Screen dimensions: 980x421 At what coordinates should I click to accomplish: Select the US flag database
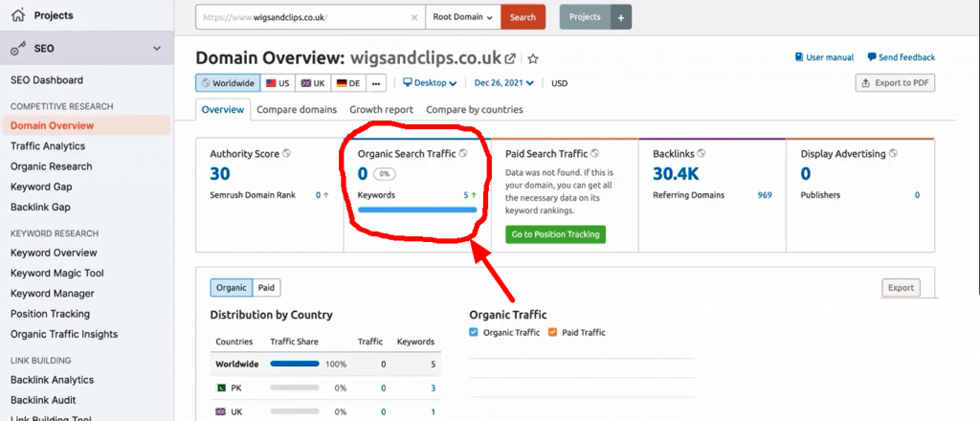(x=278, y=83)
